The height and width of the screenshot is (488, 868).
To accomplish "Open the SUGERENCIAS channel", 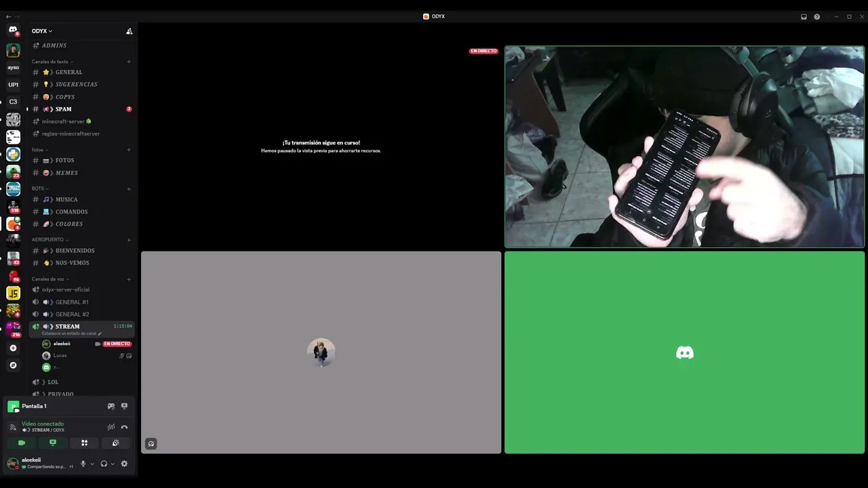I will coord(82,84).
